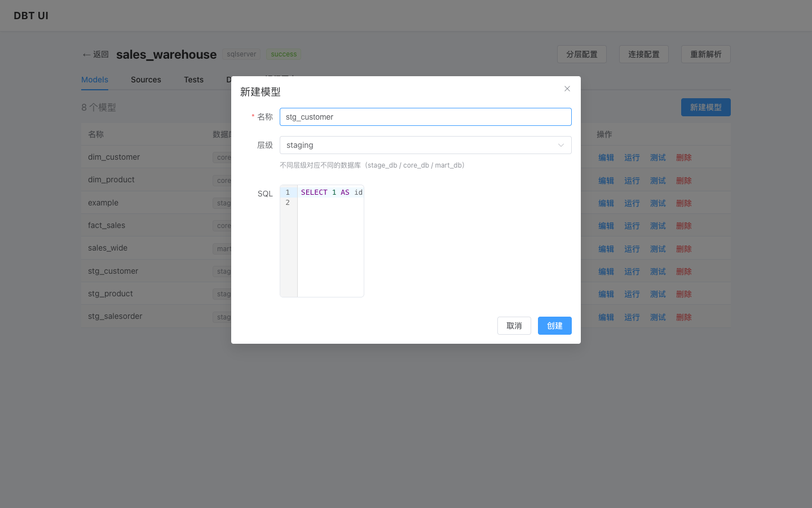Open 连接配置 settings
This screenshot has height=508, width=812.
coord(644,54)
